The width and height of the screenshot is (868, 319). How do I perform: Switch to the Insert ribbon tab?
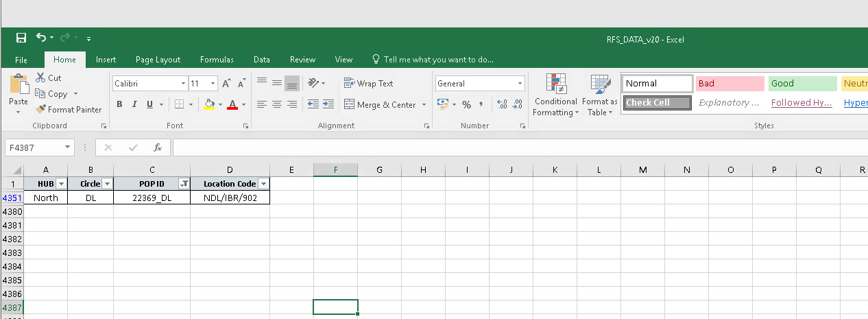point(106,60)
